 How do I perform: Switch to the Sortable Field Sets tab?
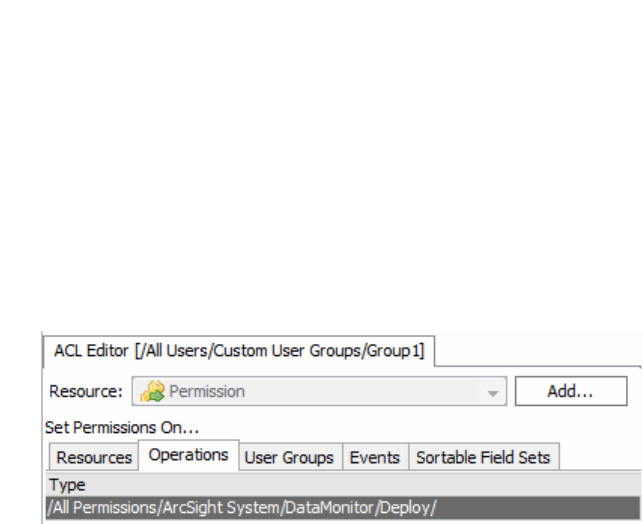point(483,457)
